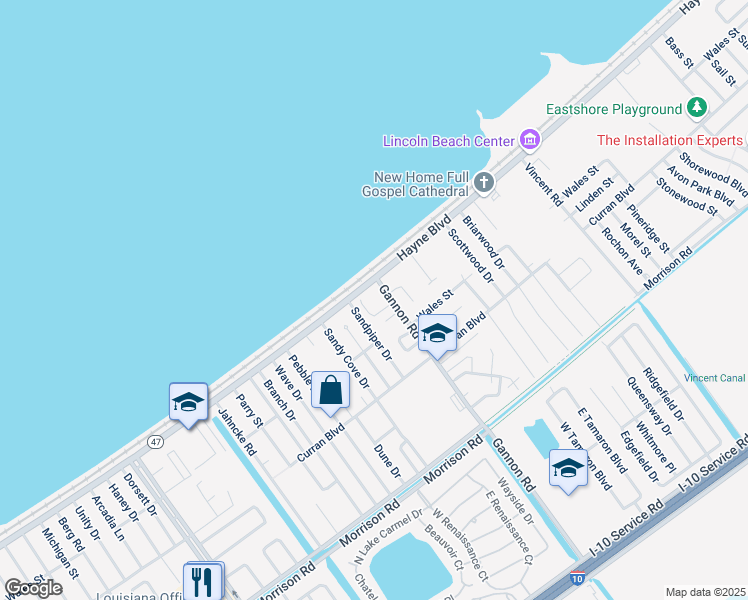This screenshot has width=748, height=600.
Task: Click the Arcadia Ln label
Action: pyautogui.click(x=108, y=518)
